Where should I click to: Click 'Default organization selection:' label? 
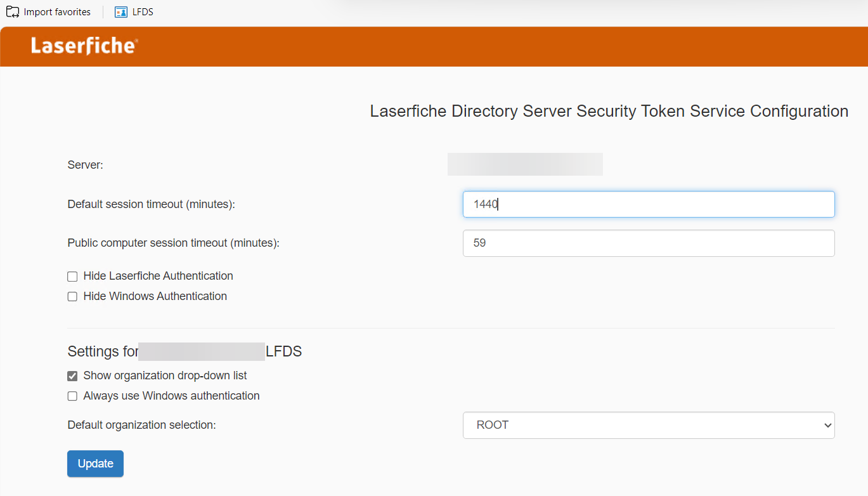tap(142, 425)
